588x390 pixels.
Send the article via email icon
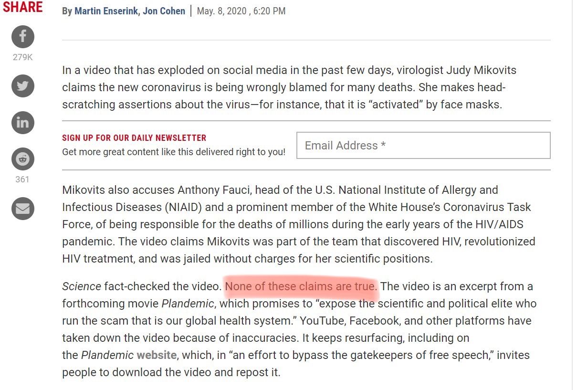tap(23, 209)
